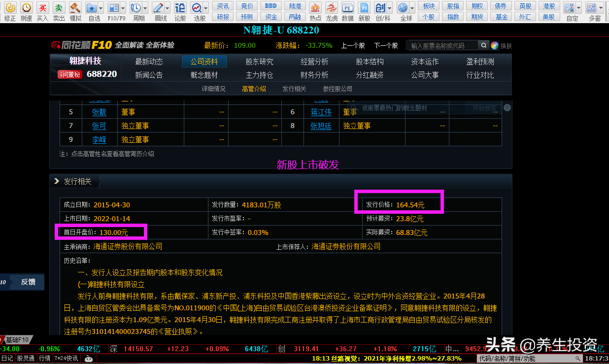Click the 股灵通 status bar item
The height and width of the screenshot is (364, 609).
26,359
